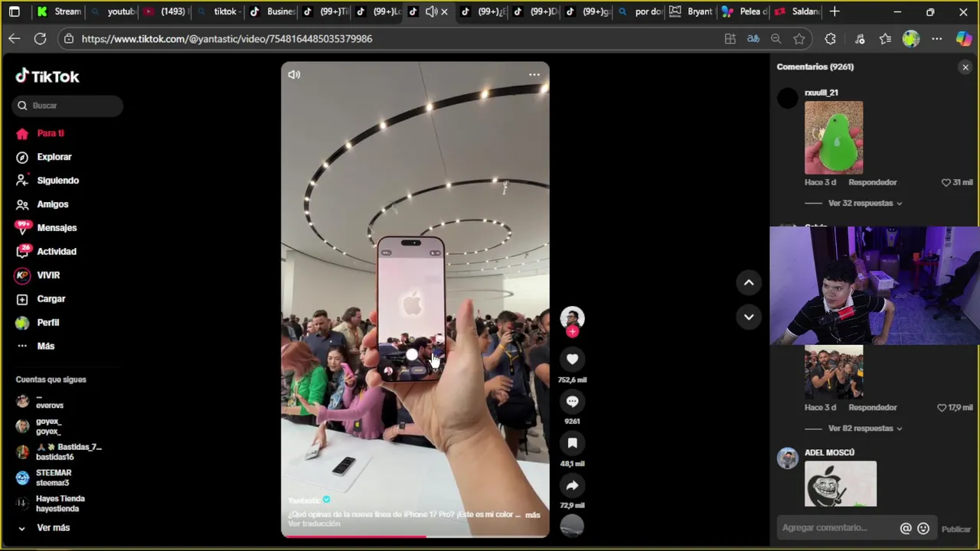Mute the current tab's speaker icon
The height and width of the screenshot is (551, 980).
coord(431,11)
